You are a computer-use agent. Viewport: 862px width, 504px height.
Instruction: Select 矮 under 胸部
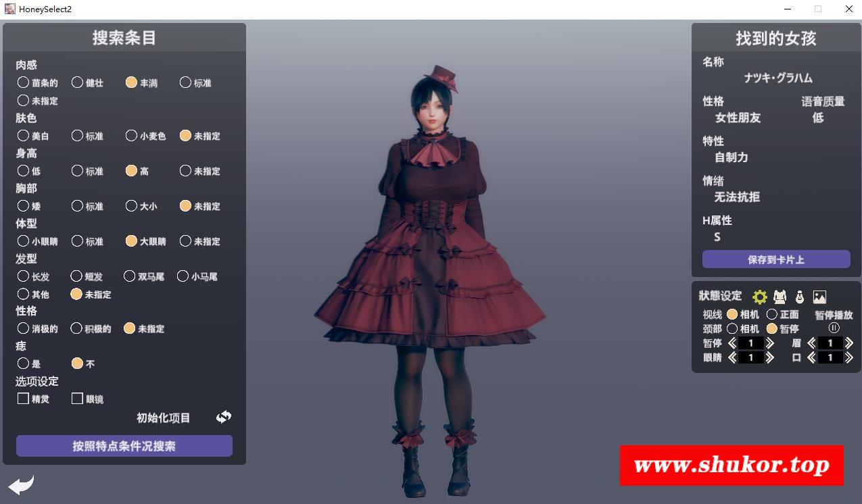23,205
